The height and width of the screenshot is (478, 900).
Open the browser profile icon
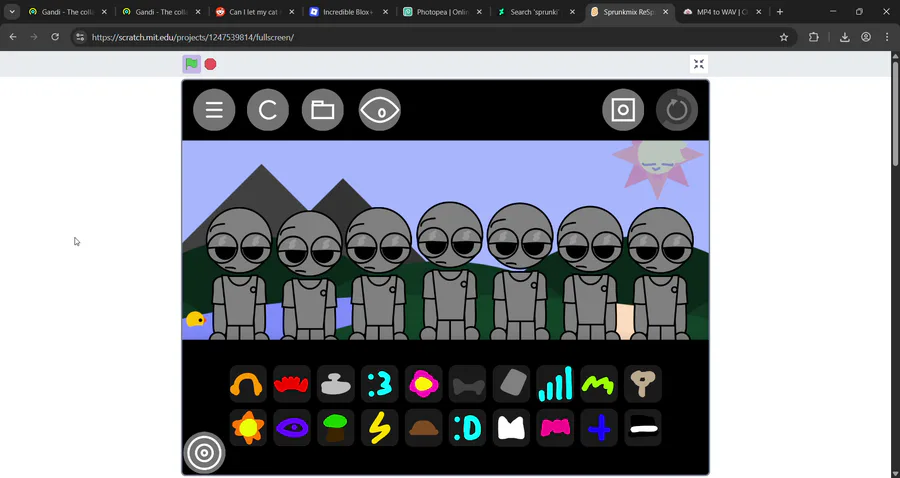[x=866, y=37]
